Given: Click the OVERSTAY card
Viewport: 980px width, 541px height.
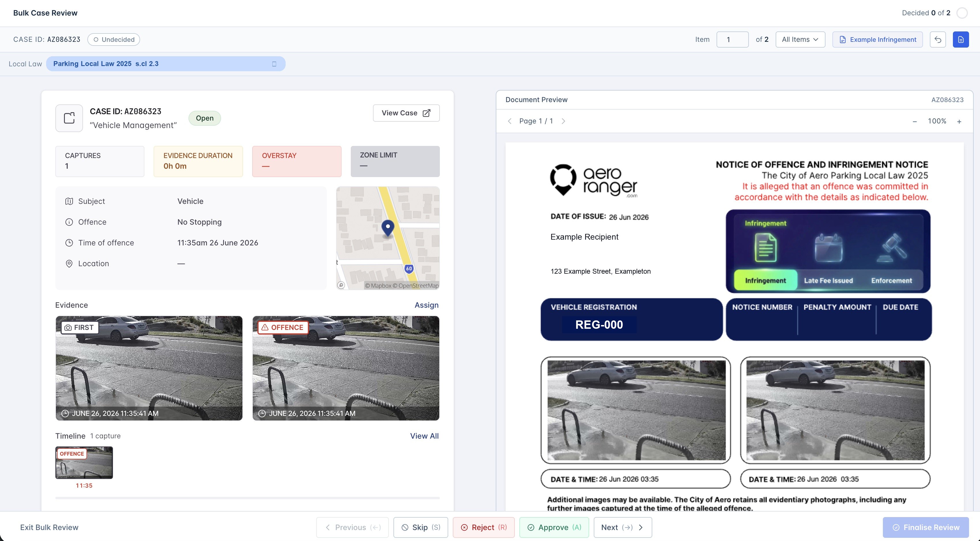Looking at the screenshot, I should coord(297,161).
